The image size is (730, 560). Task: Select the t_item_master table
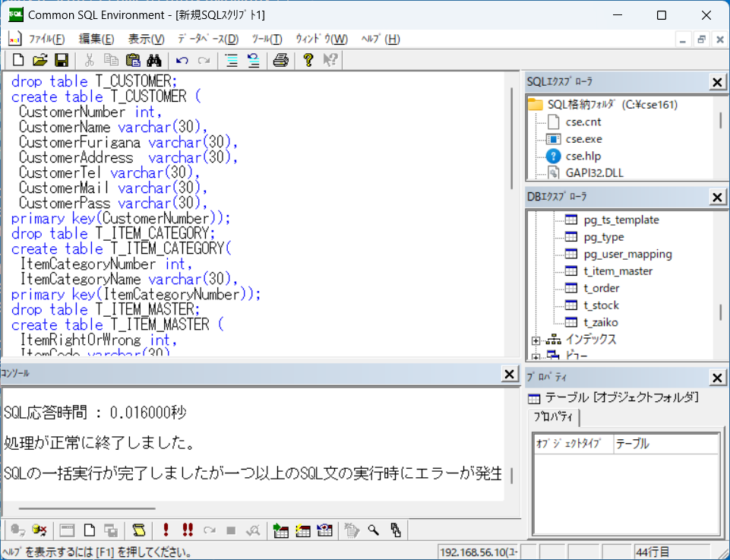click(618, 271)
